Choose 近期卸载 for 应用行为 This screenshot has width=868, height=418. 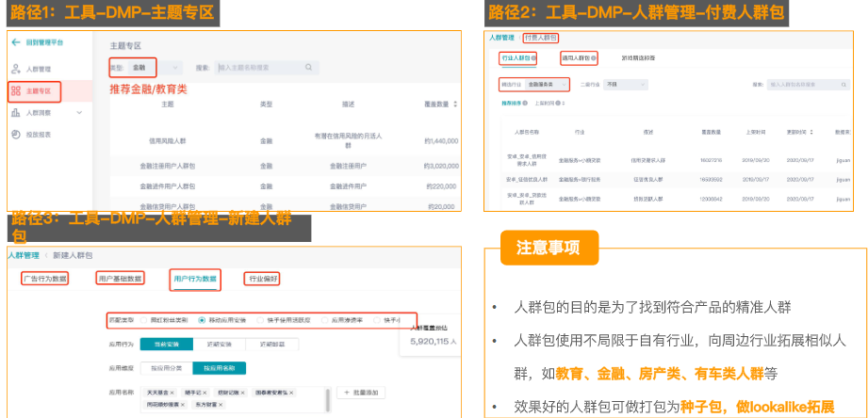(271, 344)
